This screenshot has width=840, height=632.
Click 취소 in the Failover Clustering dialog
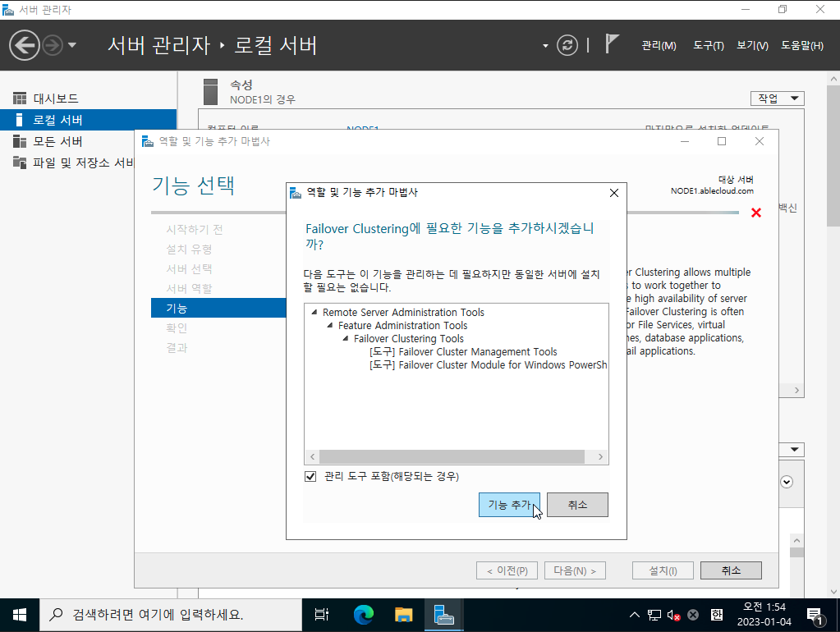click(x=577, y=505)
